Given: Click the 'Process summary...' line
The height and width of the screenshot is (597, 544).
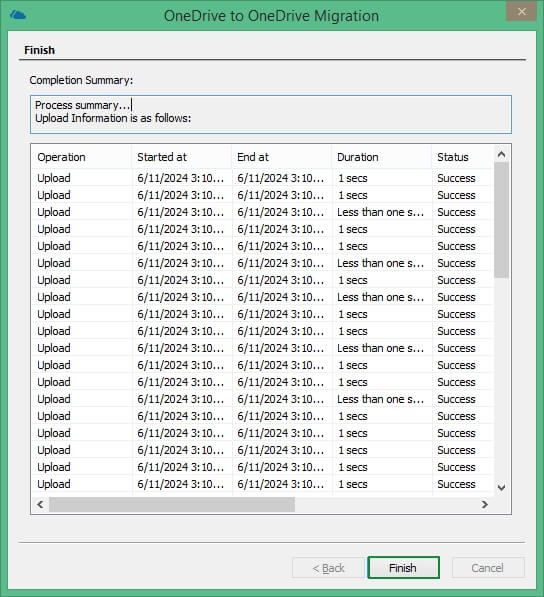Looking at the screenshot, I should [x=83, y=105].
